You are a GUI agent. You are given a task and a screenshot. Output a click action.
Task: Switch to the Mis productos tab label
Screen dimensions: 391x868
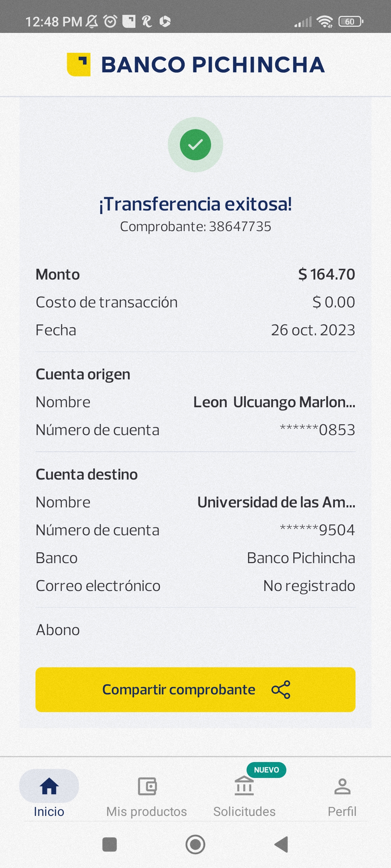point(147,812)
